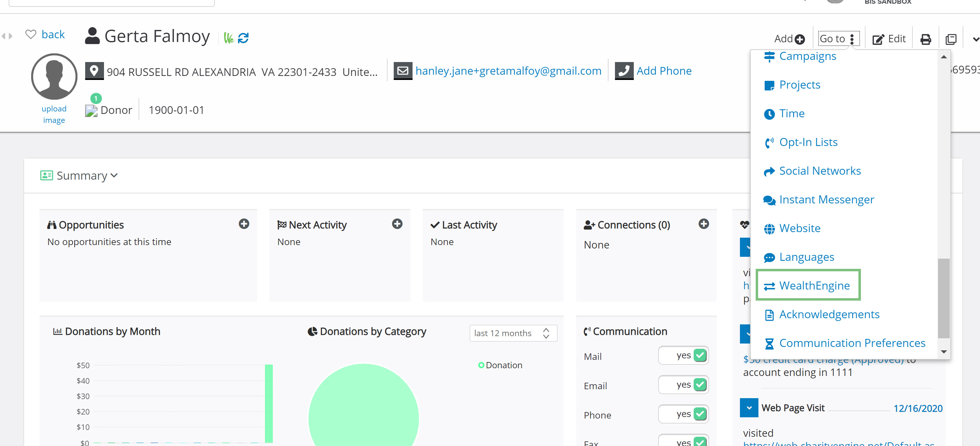Open the last 12 months selector
The height and width of the screenshot is (446, 980).
[513, 333]
